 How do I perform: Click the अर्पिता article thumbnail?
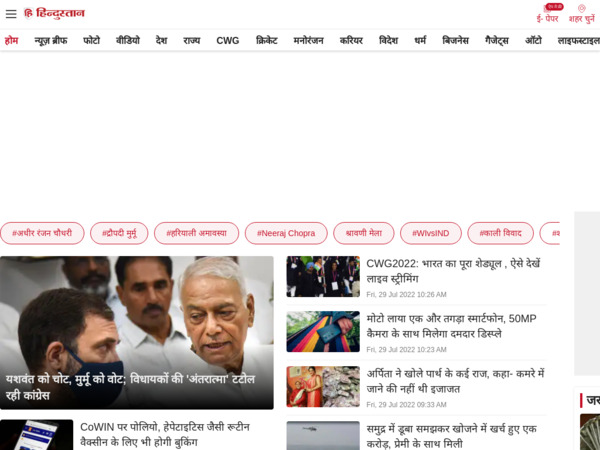pos(323,386)
